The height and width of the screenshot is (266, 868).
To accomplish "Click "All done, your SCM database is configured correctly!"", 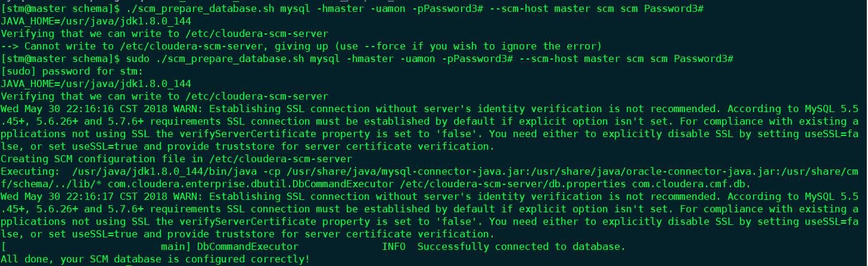I will pyautogui.click(x=155, y=259).
